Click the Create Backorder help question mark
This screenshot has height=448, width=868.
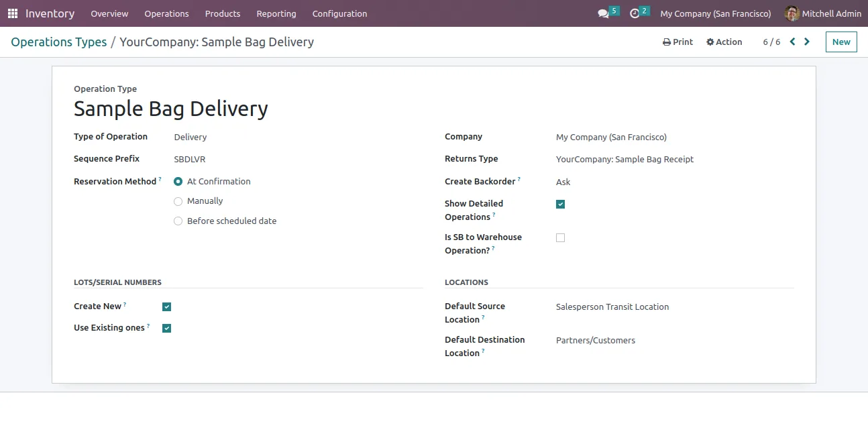click(x=519, y=179)
